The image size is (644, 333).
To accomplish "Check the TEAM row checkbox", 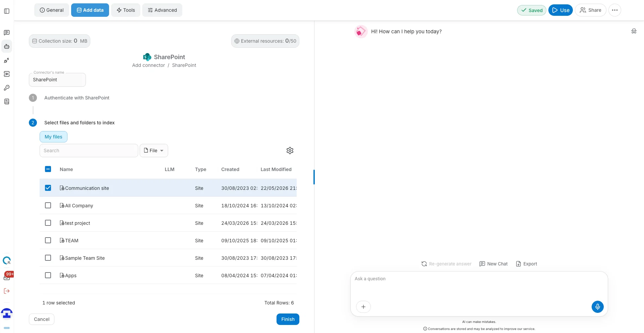I will tap(48, 240).
